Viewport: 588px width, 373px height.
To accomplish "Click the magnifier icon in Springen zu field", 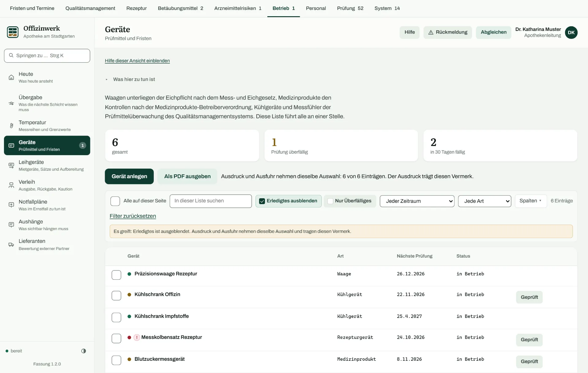I will click(x=11, y=55).
